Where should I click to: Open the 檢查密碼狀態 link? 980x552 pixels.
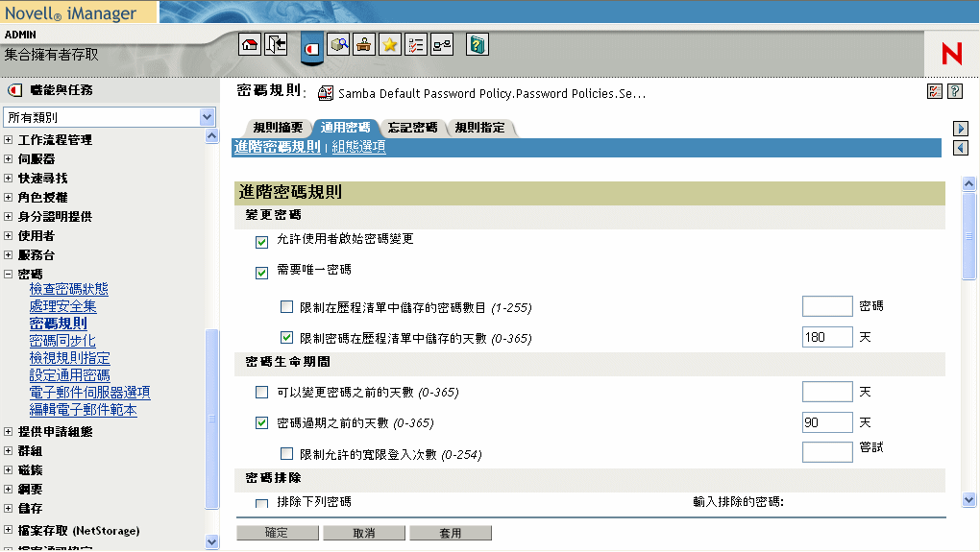pyautogui.click(x=69, y=289)
